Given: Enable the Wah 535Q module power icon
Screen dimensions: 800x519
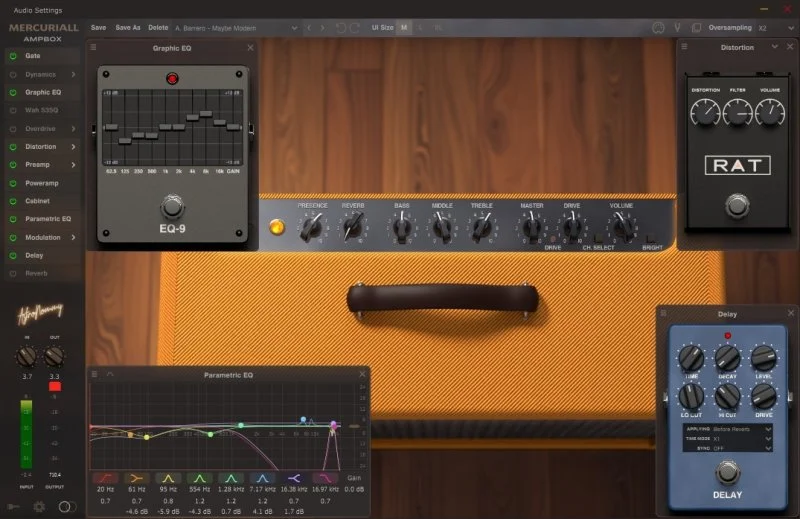Looking at the screenshot, I should (13, 110).
